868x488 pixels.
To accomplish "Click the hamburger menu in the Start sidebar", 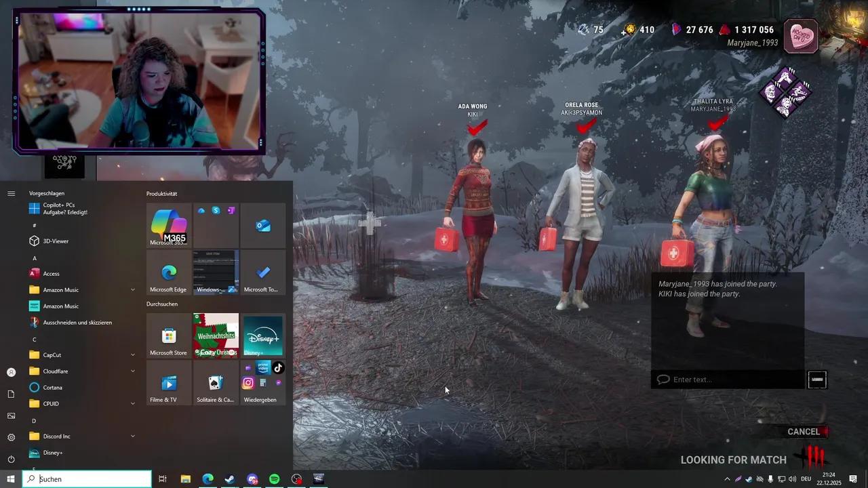I will [x=11, y=193].
